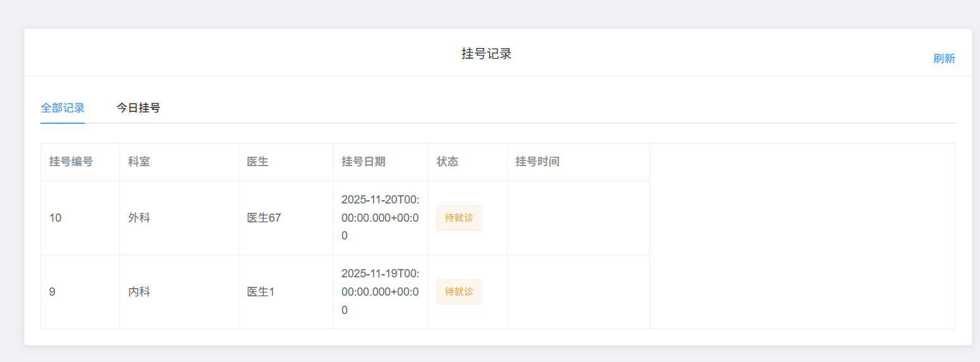This screenshot has height=362, width=980.
Task: Click registration number 9 cell
Action: click(x=52, y=292)
